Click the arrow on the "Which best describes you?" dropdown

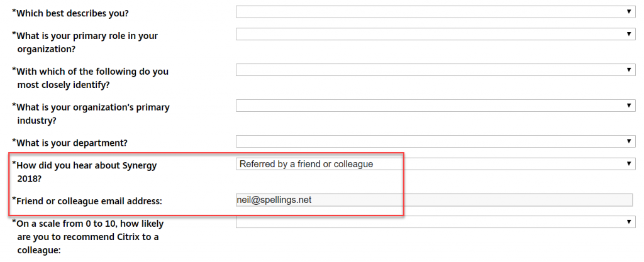pyautogui.click(x=628, y=12)
